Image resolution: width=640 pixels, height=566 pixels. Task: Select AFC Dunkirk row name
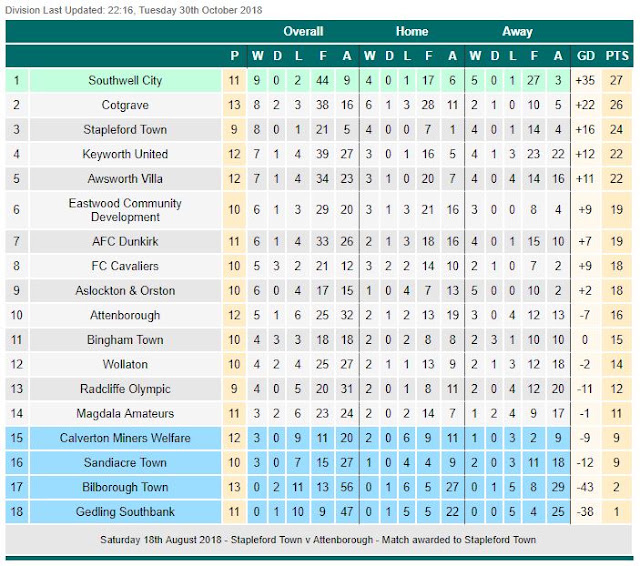tap(125, 241)
